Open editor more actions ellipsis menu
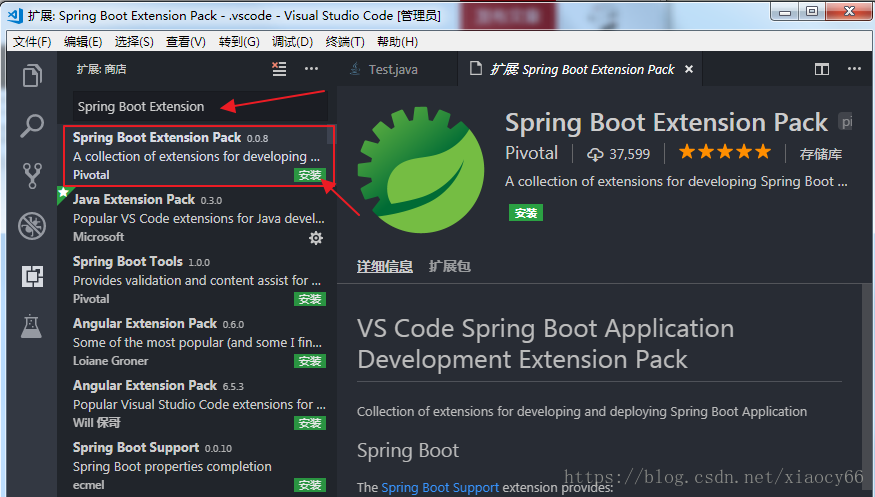Image resolution: width=875 pixels, height=497 pixels. point(854,69)
